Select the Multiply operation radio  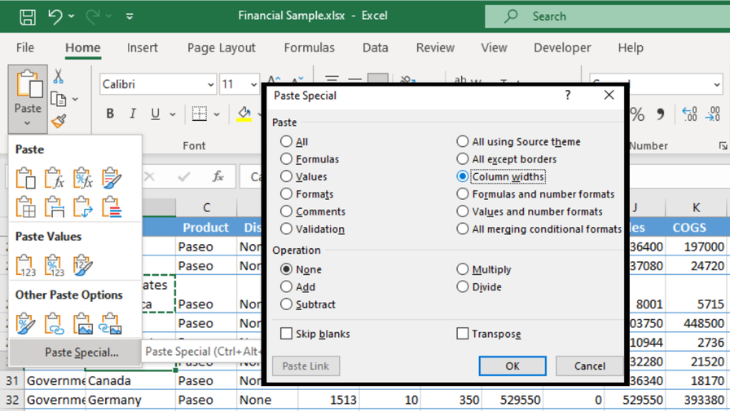click(462, 270)
